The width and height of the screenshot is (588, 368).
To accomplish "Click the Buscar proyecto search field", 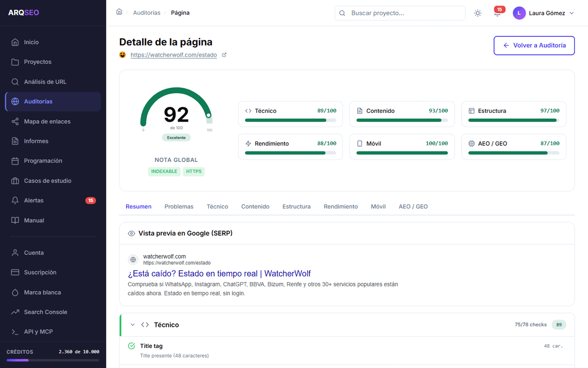I will pos(400,13).
